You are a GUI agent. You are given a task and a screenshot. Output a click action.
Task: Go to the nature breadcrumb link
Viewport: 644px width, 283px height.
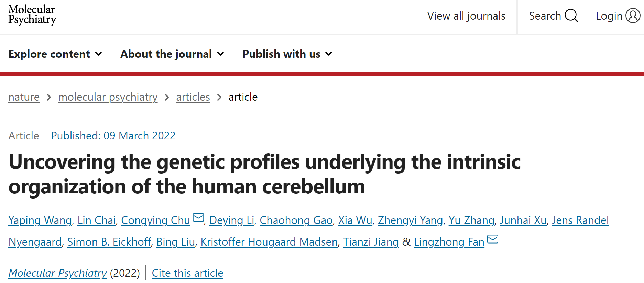[x=24, y=97]
